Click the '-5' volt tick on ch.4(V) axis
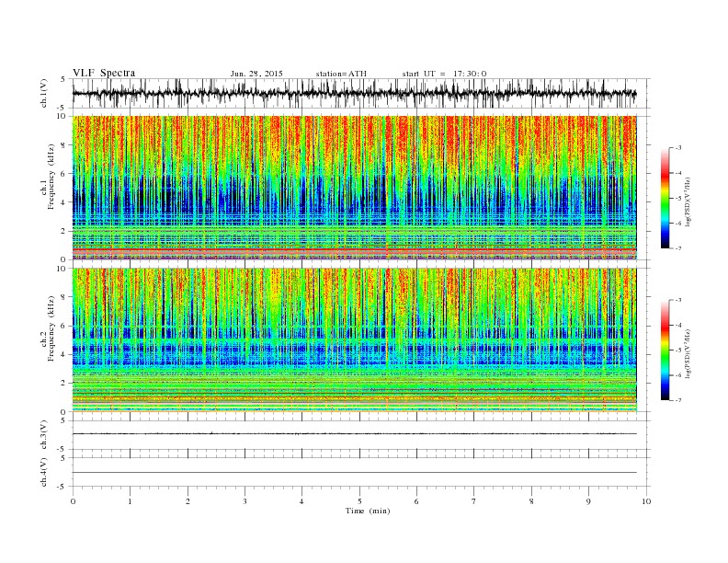 click(63, 487)
